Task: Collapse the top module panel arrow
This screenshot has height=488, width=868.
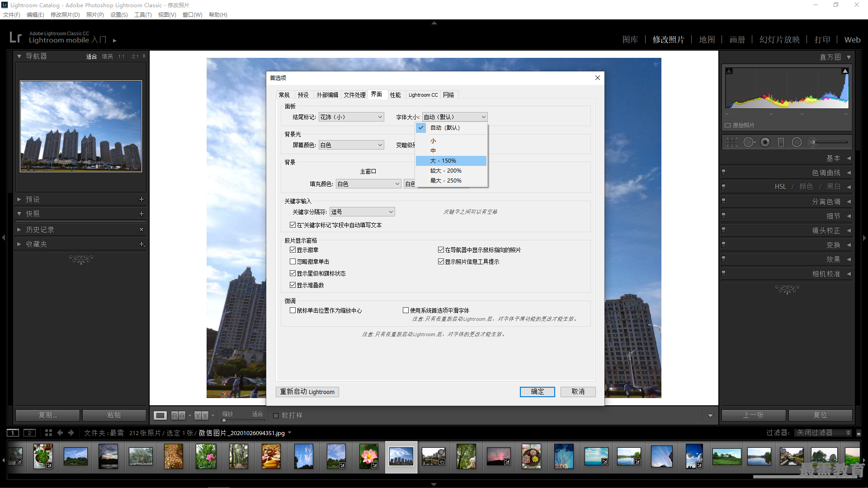Action: (x=434, y=23)
